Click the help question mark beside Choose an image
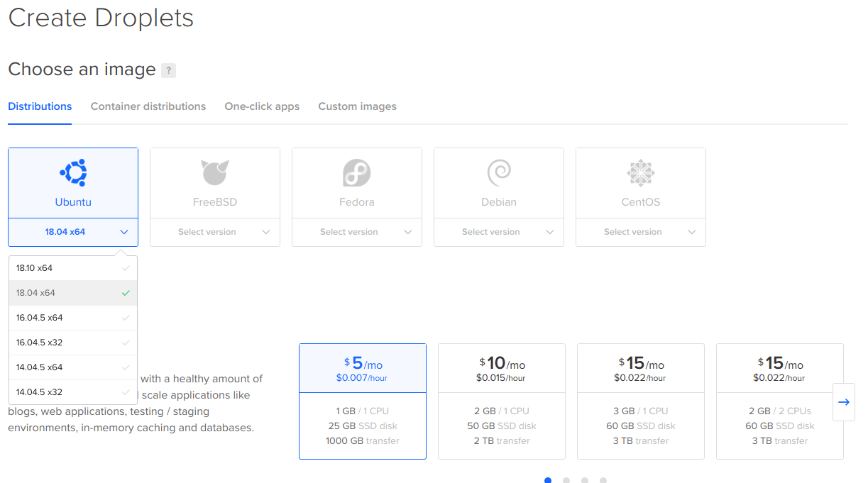This screenshot has height=483, width=868. [168, 70]
